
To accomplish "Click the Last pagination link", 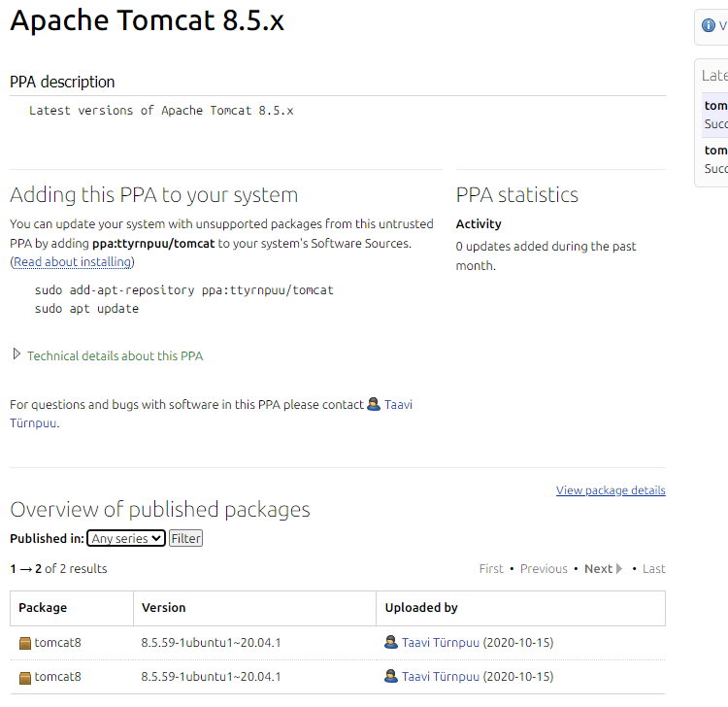I will tap(653, 568).
